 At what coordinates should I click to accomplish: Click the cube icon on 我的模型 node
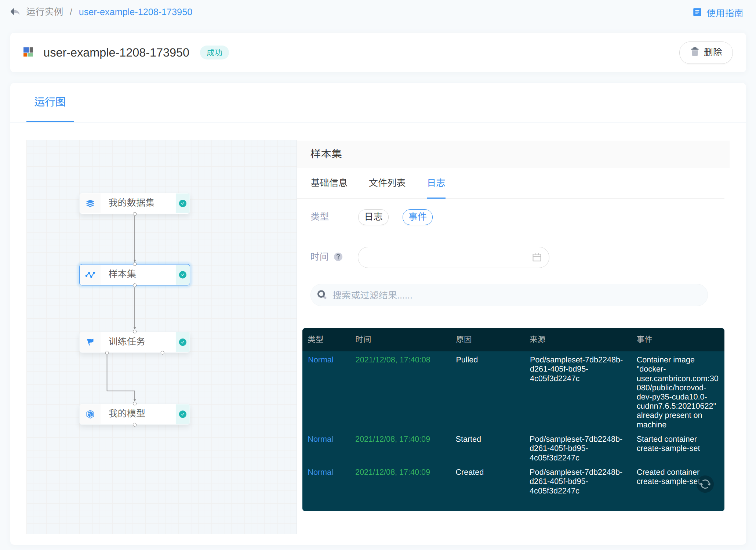(x=90, y=414)
